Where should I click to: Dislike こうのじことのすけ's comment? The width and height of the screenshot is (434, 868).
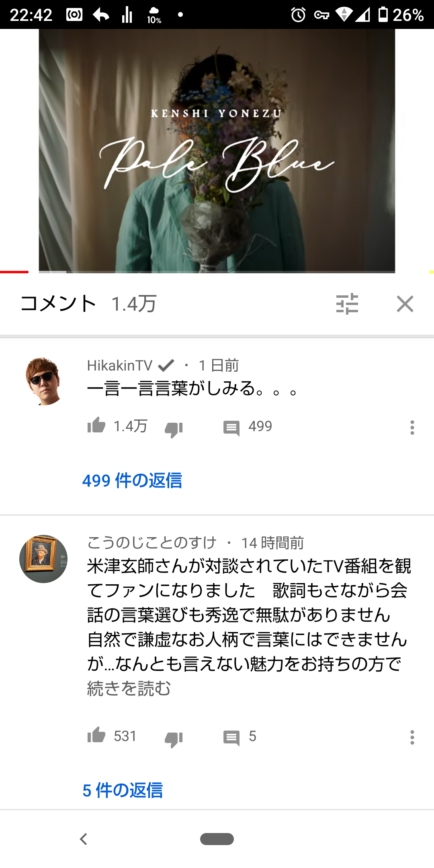[174, 739]
